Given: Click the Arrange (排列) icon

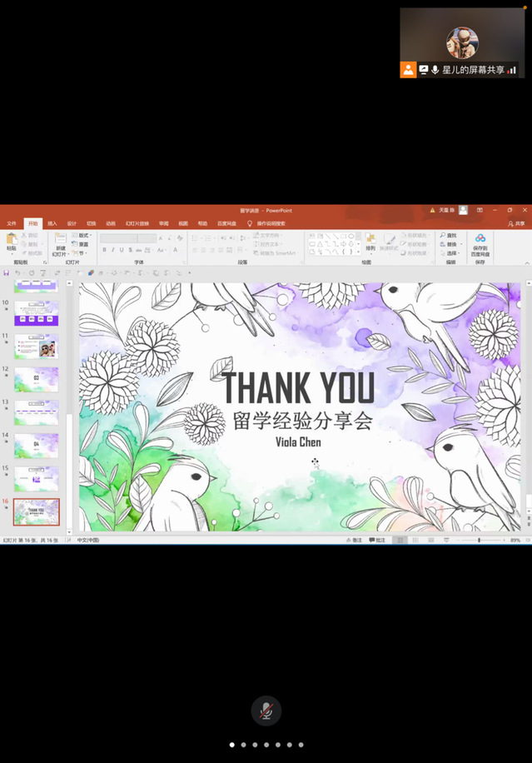Looking at the screenshot, I should [370, 240].
